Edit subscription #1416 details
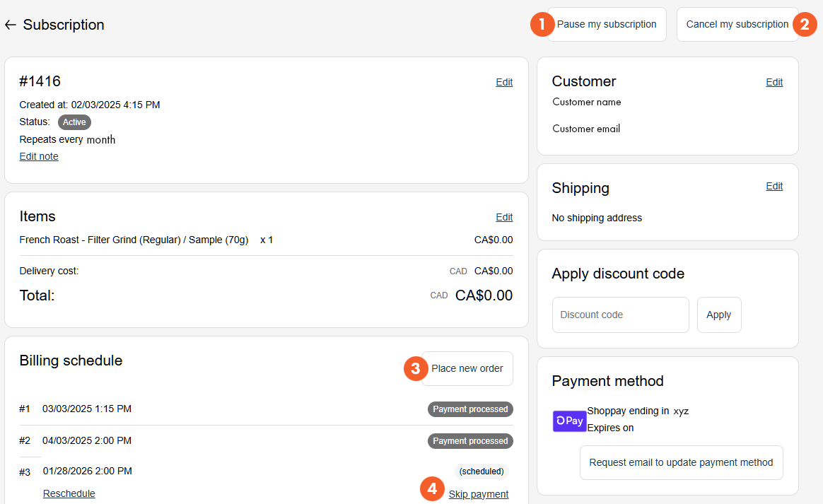Viewport: 823px width, 504px height. (x=504, y=82)
